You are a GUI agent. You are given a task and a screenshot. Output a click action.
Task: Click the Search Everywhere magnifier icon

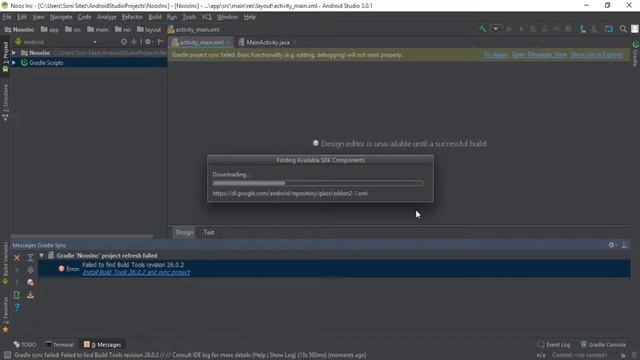pyautogui.click(x=623, y=29)
